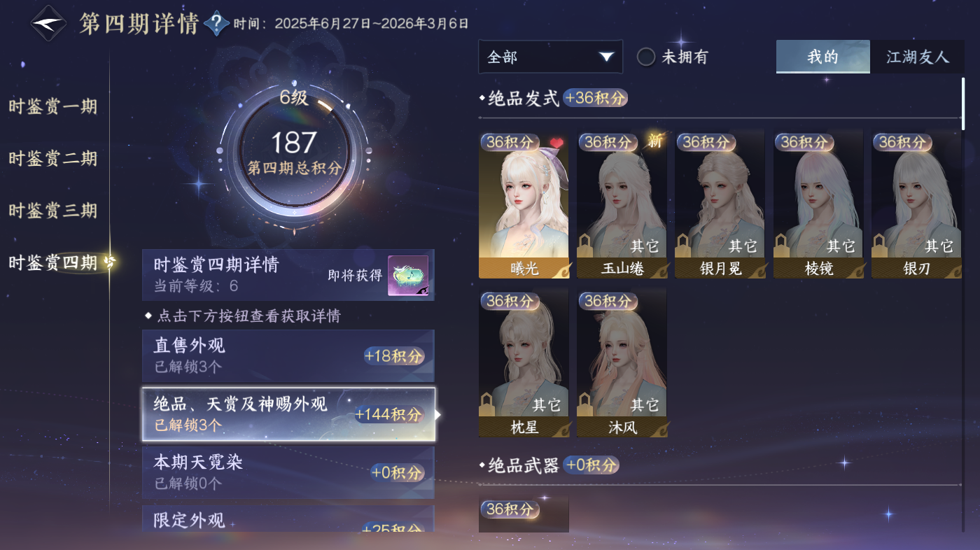The width and height of the screenshot is (980, 550).
Task: Open the question mark help icon
Action: tap(217, 24)
